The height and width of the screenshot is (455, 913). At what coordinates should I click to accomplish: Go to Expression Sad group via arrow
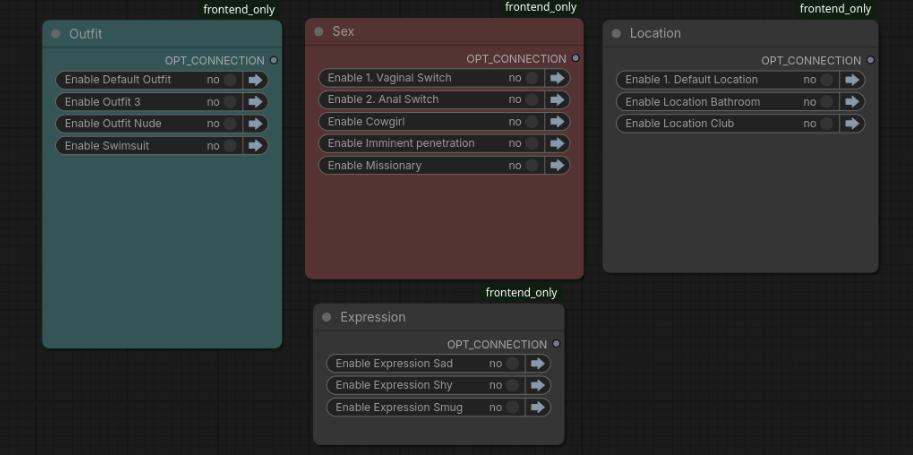tap(537, 364)
